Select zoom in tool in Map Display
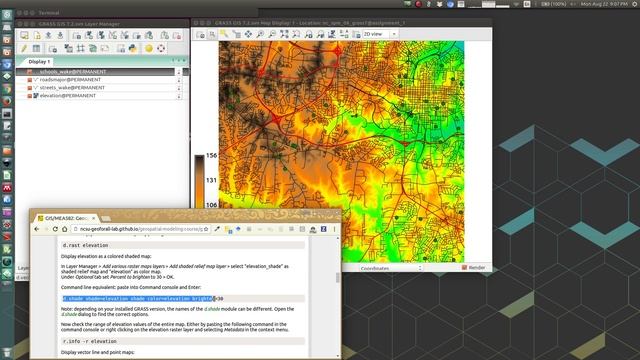 [x=260, y=34]
